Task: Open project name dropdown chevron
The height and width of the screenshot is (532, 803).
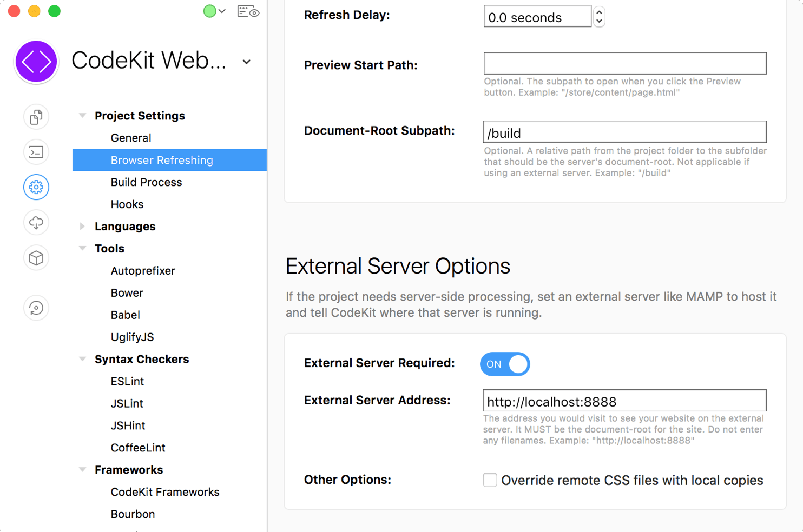Action: pyautogui.click(x=247, y=62)
